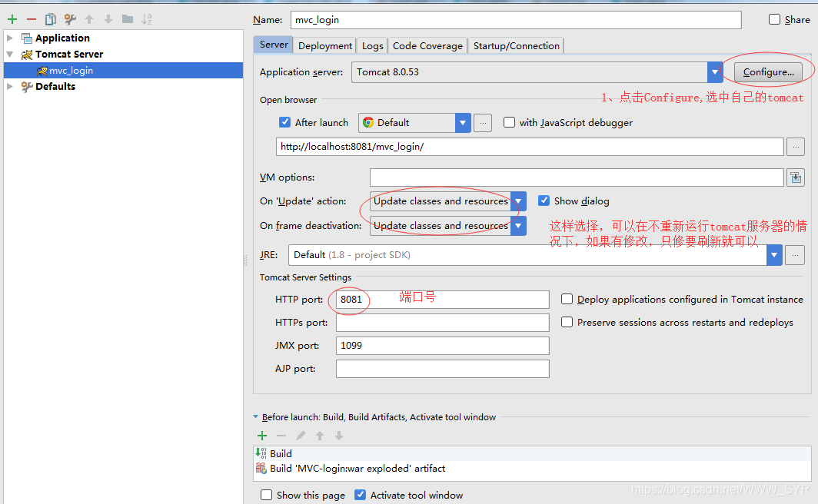Screen dimensions: 818x504
Task: Open edit defaults wrench icon
Action: point(70,19)
